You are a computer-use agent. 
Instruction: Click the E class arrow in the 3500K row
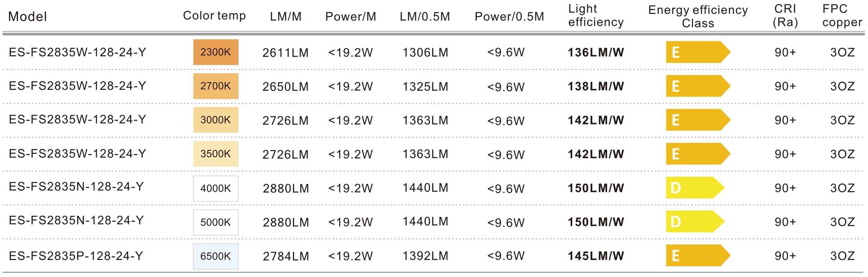(x=697, y=154)
